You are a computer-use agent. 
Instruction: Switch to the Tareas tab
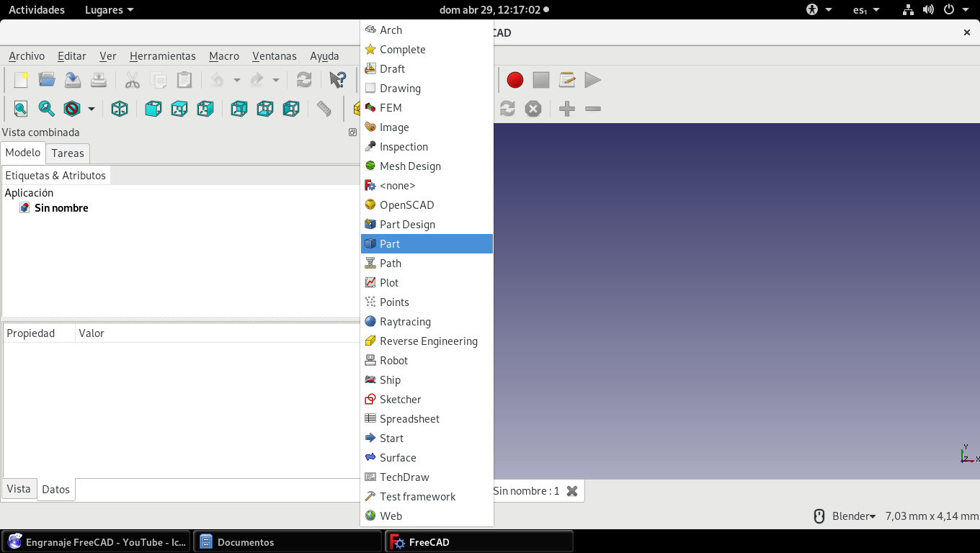click(68, 153)
